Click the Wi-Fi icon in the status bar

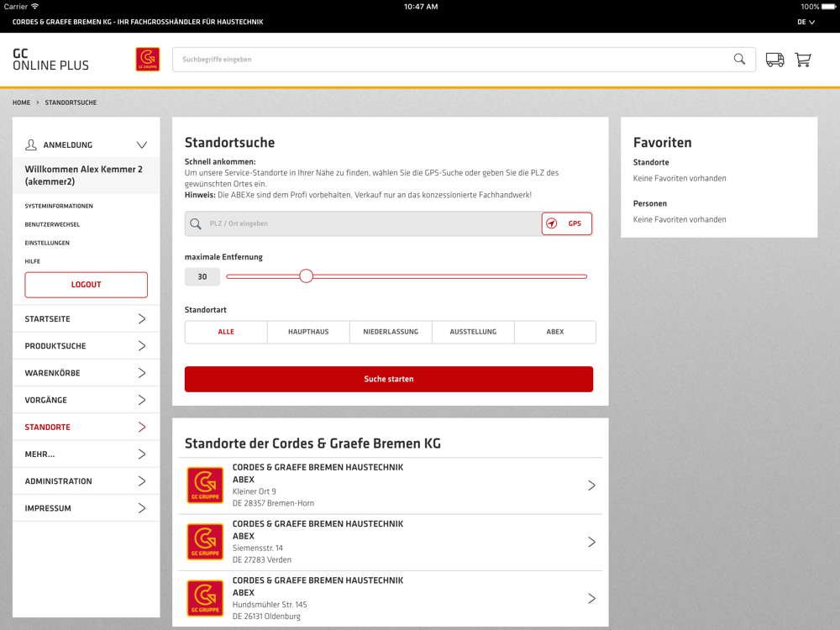(x=34, y=7)
